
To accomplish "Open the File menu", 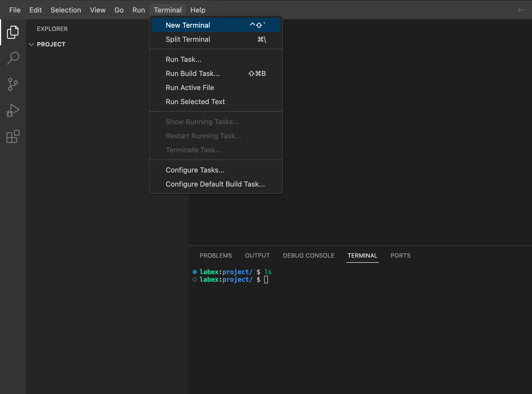I will point(15,10).
